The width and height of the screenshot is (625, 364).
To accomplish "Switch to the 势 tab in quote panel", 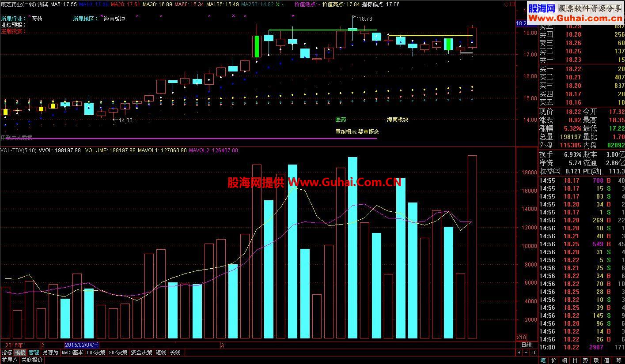I will pyautogui.click(x=586, y=360).
